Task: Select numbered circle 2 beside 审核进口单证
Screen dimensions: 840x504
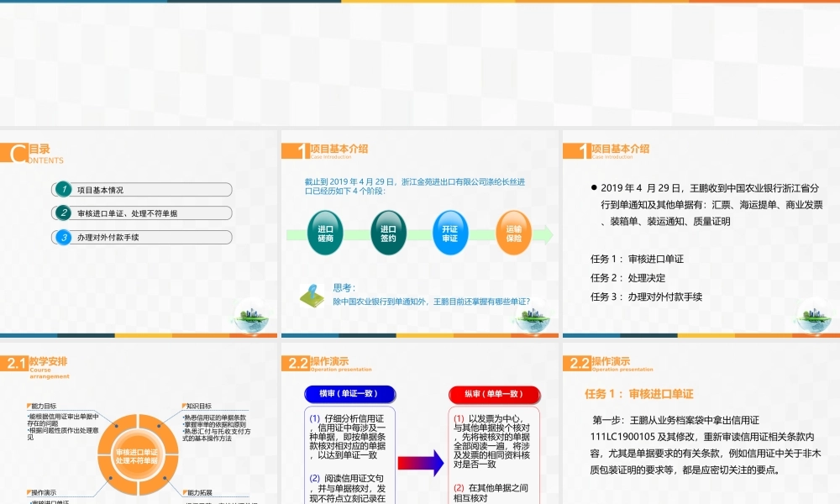Action: (62, 213)
